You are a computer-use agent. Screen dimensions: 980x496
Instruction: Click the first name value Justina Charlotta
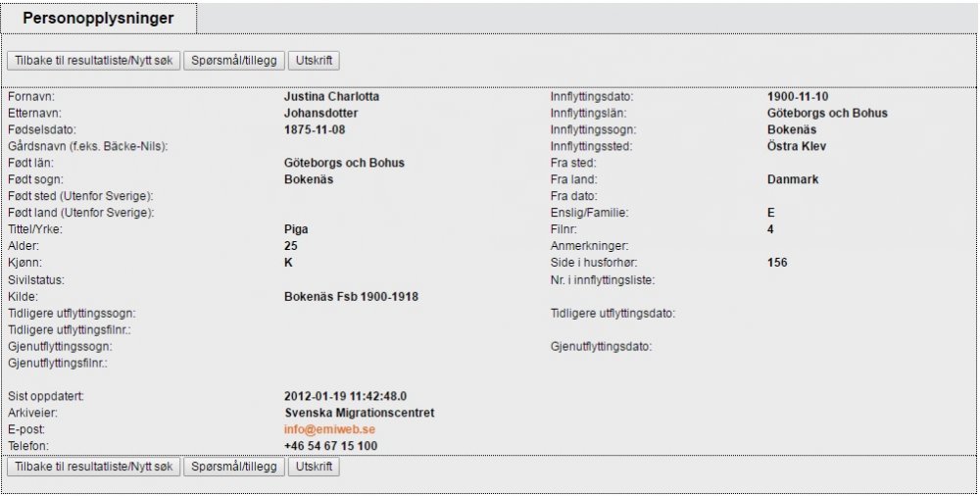(x=331, y=97)
